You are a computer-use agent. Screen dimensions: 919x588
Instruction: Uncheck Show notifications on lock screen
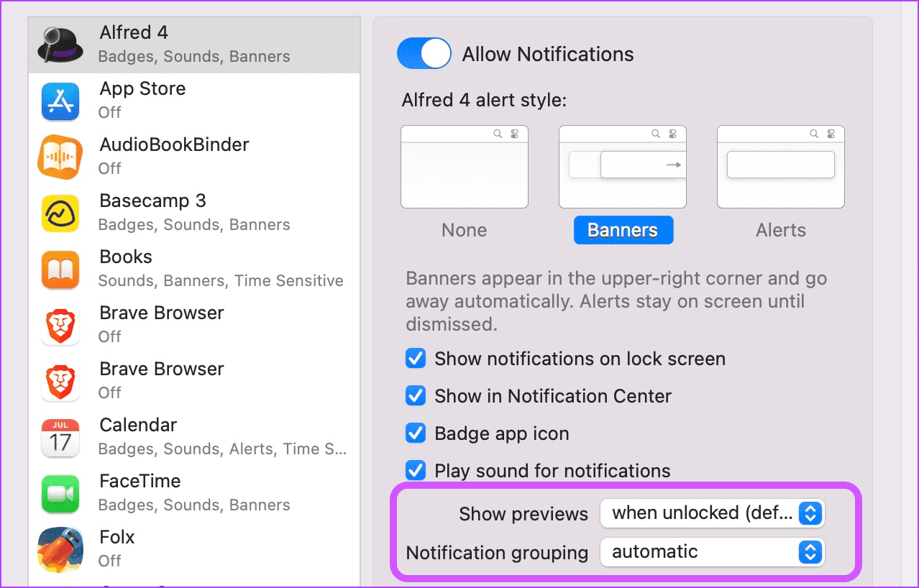click(x=416, y=359)
